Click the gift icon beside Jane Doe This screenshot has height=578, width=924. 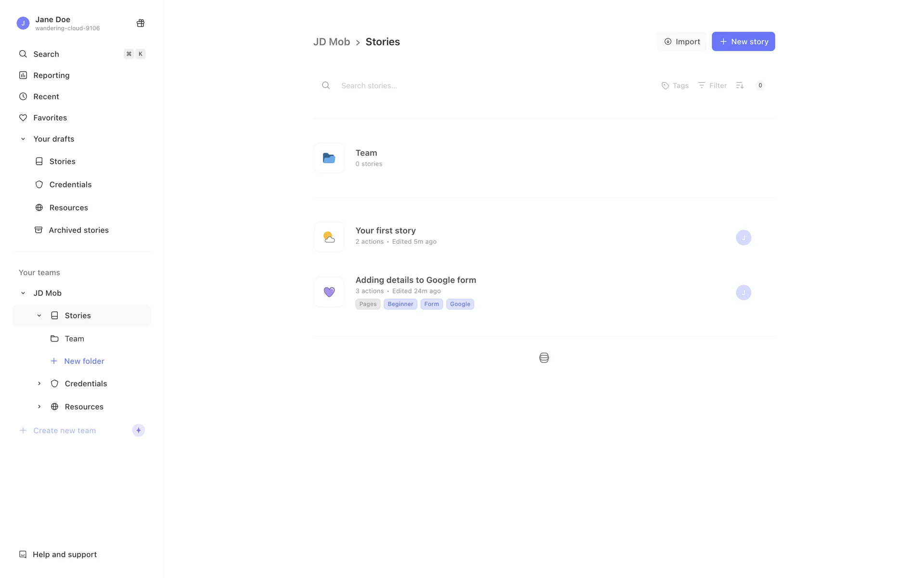(x=141, y=23)
